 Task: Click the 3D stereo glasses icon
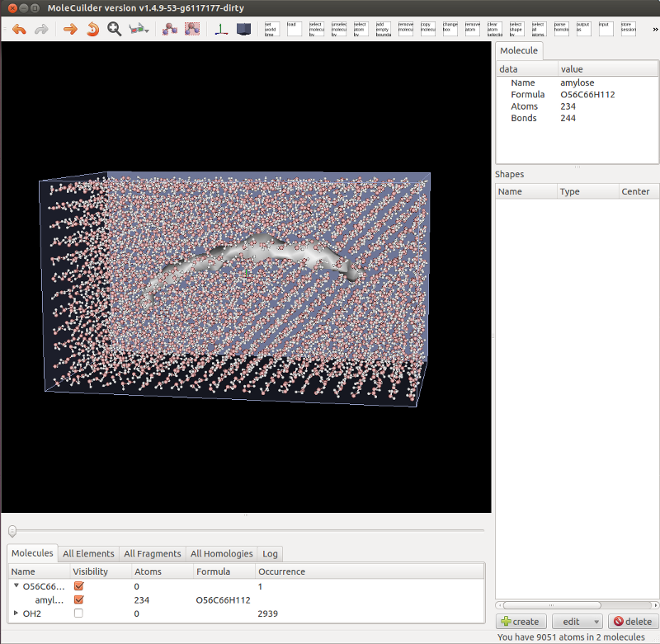pos(135,29)
